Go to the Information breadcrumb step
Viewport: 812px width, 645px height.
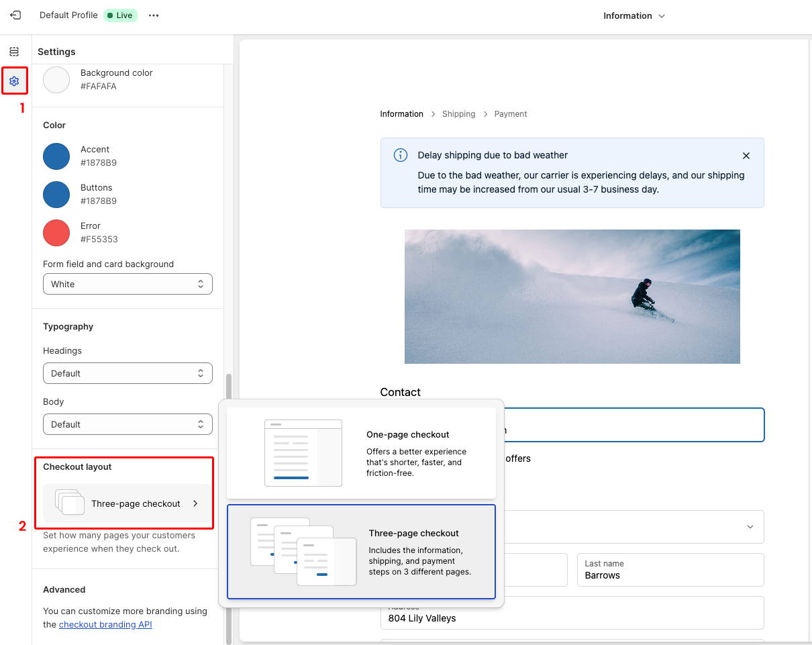[x=401, y=114]
